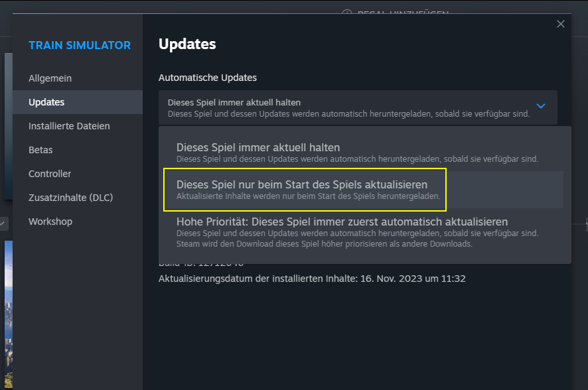Open Installierte Dateien section
The image size is (588, 390).
[x=78, y=126]
